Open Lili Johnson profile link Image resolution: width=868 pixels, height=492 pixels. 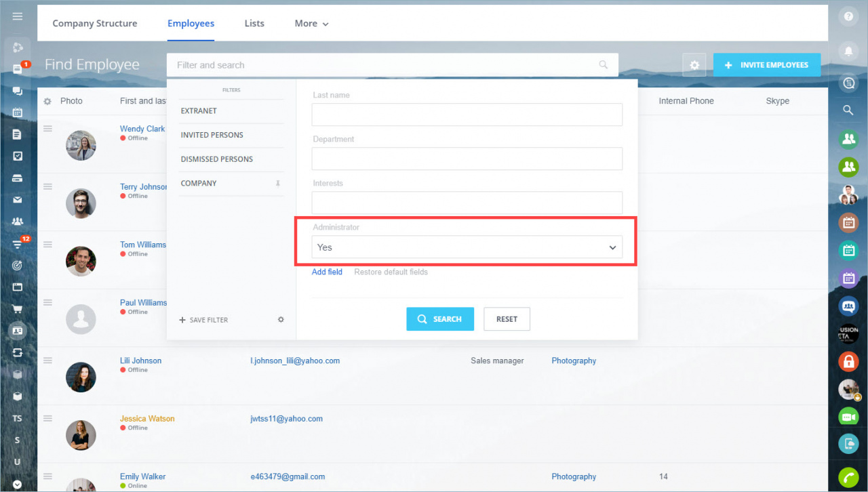141,361
